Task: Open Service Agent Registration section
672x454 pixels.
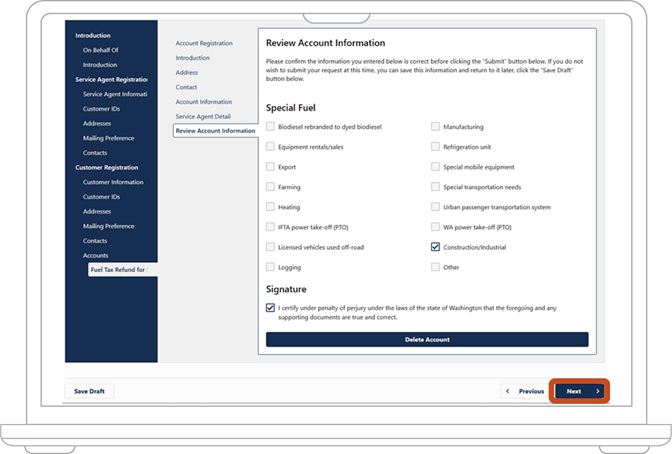Action: (111, 80)
